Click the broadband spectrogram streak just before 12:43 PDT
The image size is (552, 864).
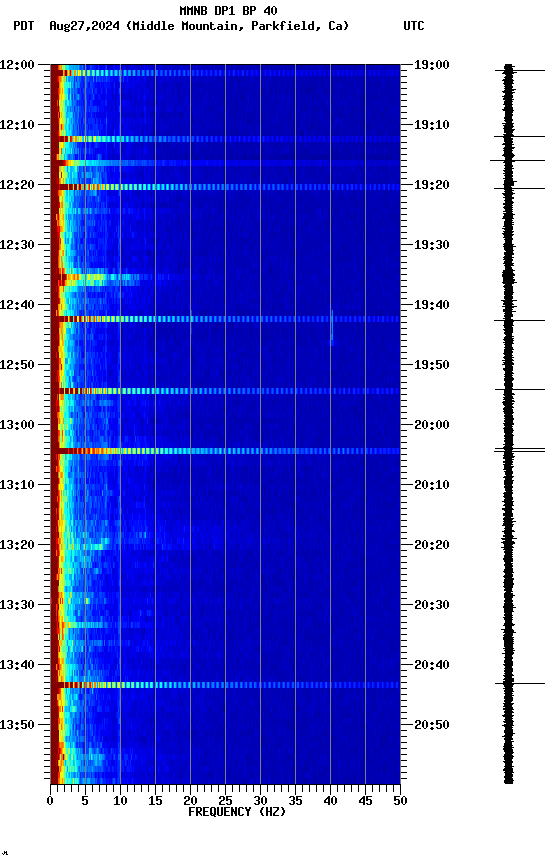pos(225,319)
